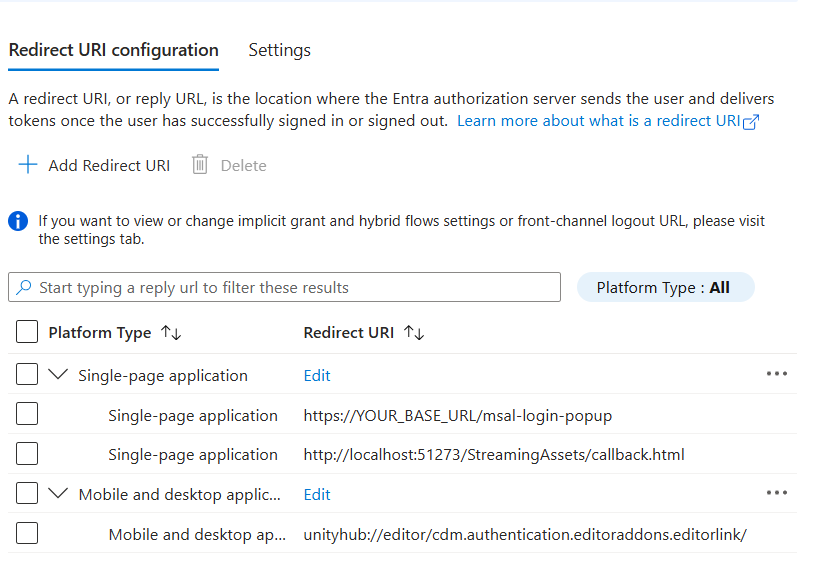Image resolution: width=813 pixels, height=580 pixels.
Task: Open the ellipsis menu for Single-page application
Action: click(x=777, y=374)
